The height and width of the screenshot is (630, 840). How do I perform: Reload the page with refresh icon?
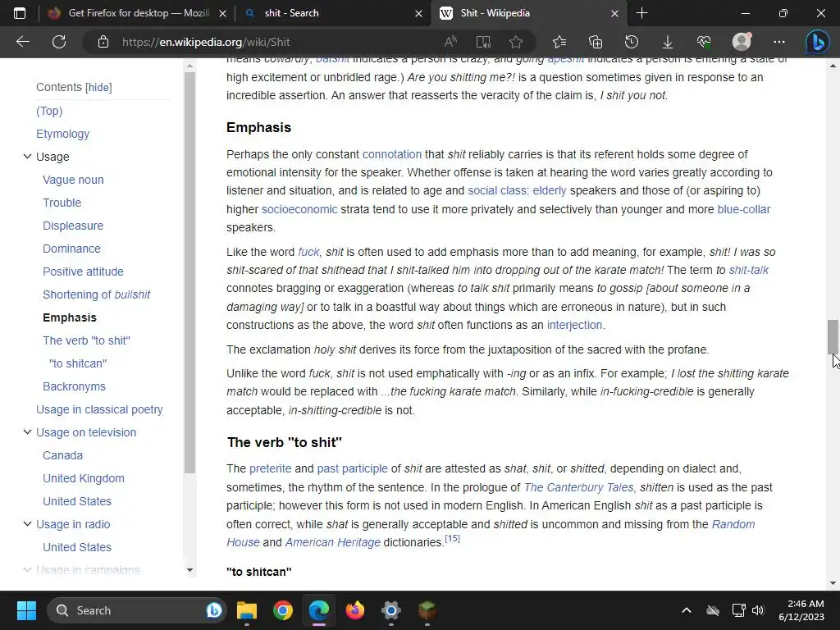59,42
